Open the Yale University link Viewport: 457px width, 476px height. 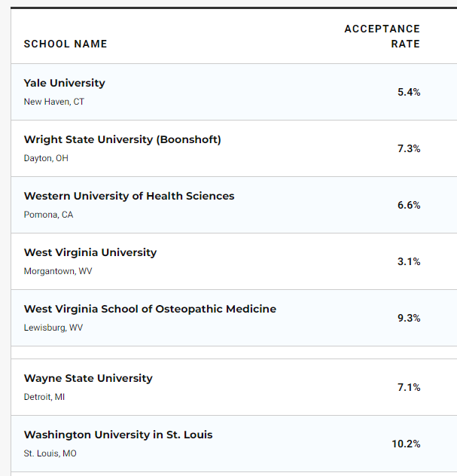(x=65, y=83)
